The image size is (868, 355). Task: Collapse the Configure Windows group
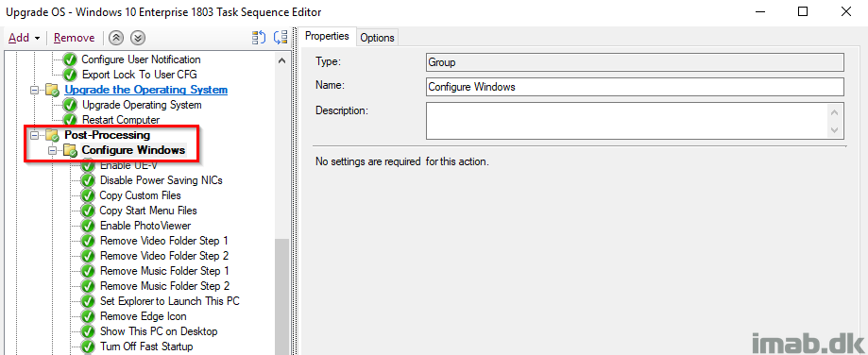pos(52,150)
